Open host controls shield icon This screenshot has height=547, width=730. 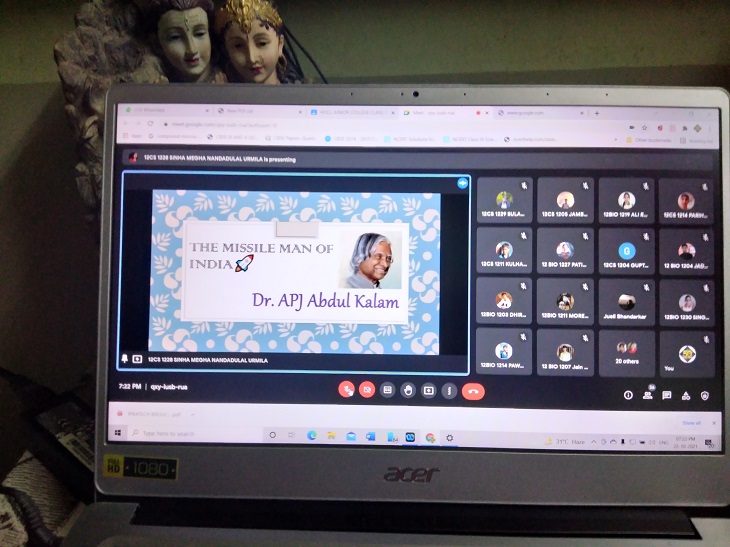[x=705, y=395]
